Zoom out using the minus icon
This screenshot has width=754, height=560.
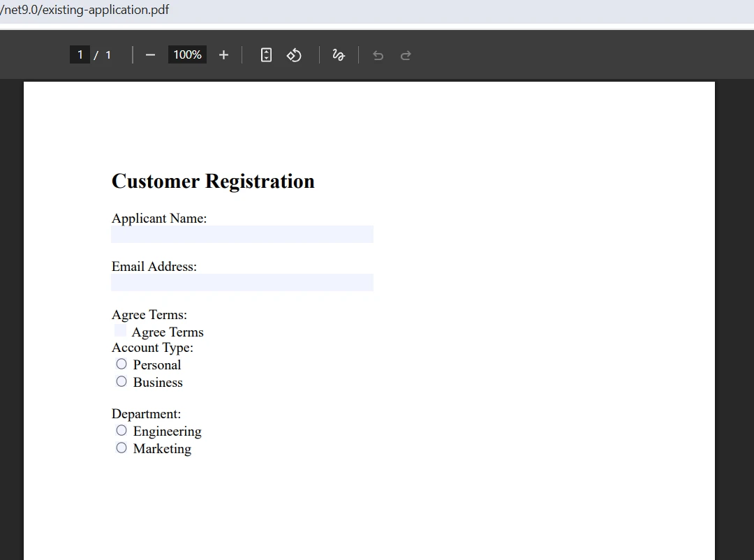(x=150, y=54)
